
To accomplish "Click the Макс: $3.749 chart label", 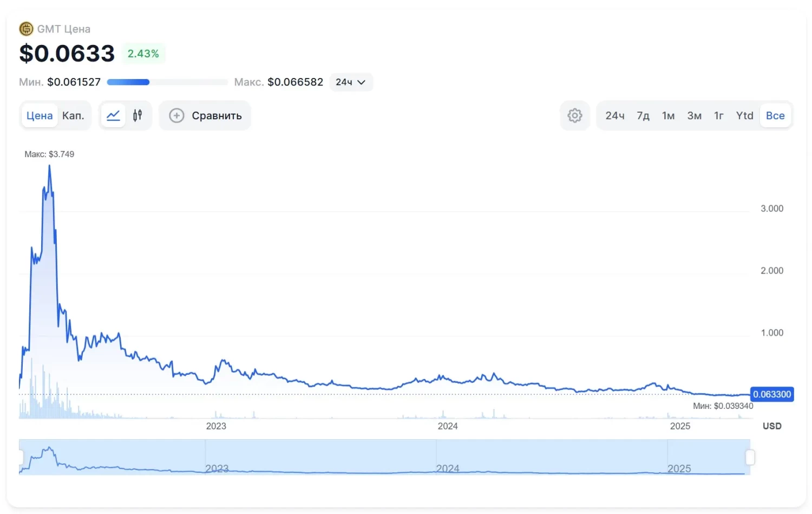I will 49,154.
